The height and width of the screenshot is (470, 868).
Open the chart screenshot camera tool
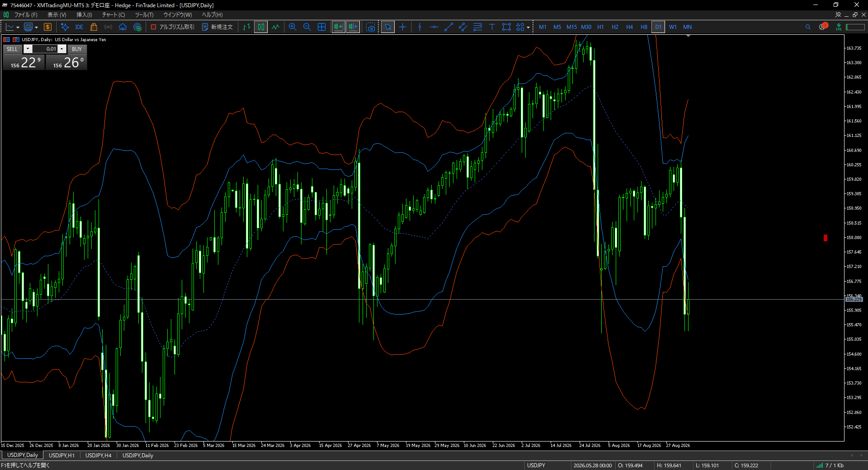pos(371,27)
